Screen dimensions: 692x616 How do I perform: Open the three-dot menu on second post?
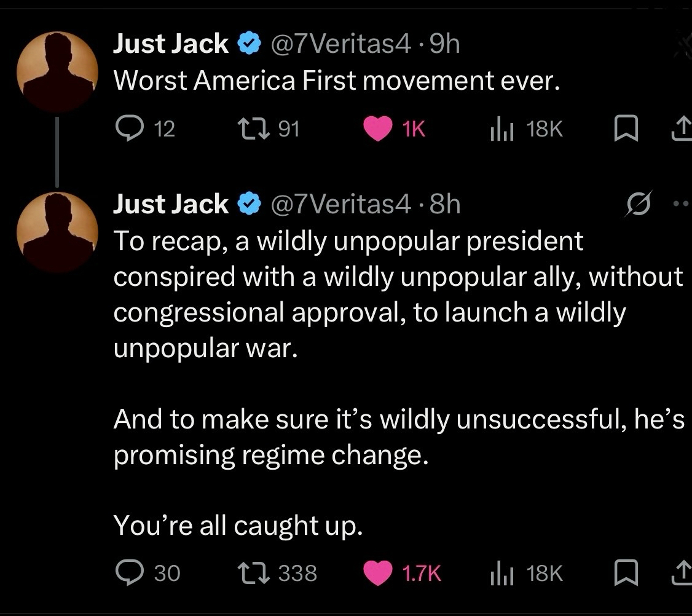point(682,204)
